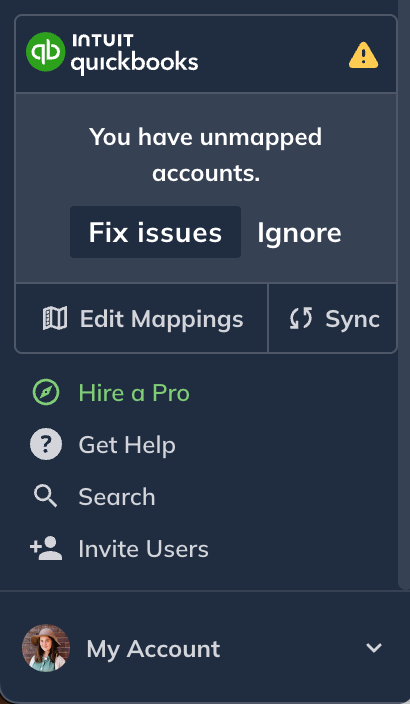This screenshot has width=410, height=704.
Task: Click the add-person icon
Action: [46, 548]
